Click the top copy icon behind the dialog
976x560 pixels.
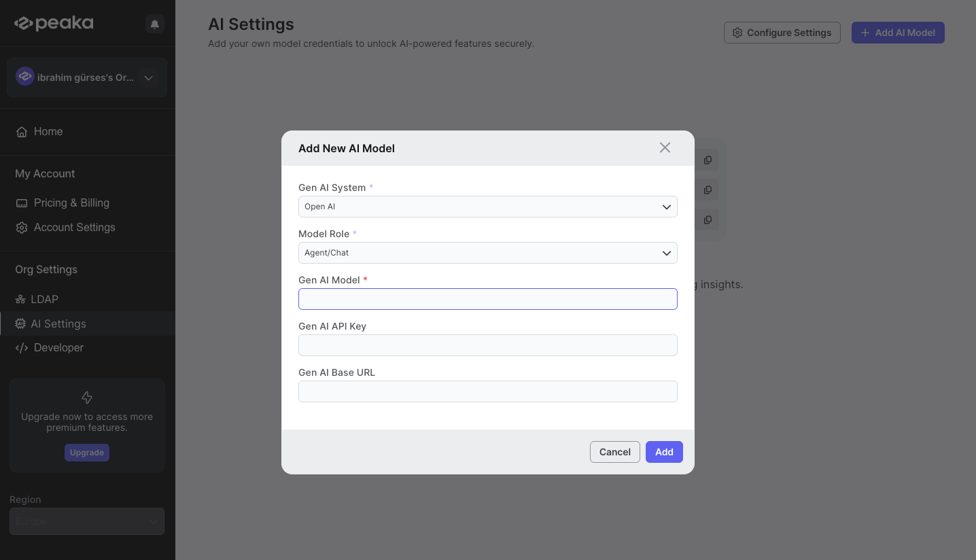coord(708,160)
